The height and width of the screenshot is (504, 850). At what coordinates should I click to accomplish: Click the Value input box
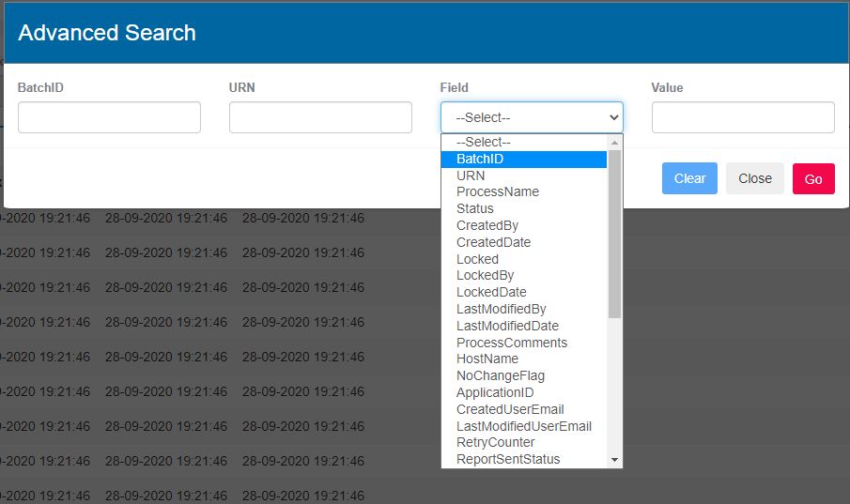coord(743,117)
